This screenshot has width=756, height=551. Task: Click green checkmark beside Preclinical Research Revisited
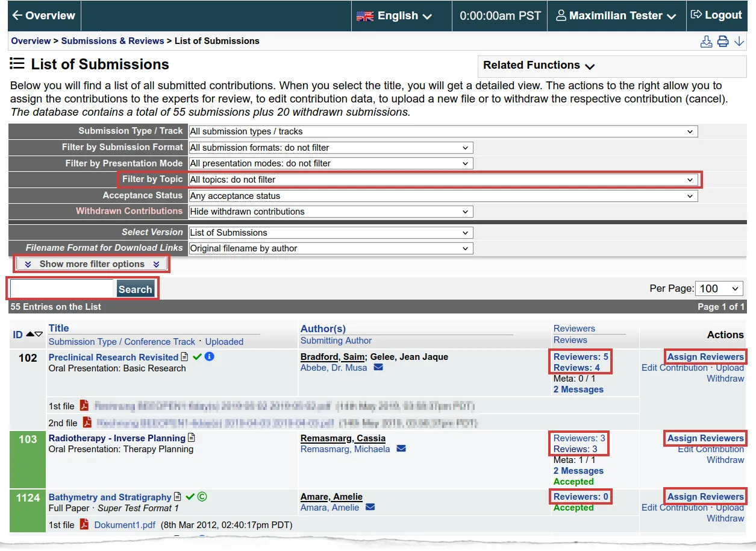point(197,357)
